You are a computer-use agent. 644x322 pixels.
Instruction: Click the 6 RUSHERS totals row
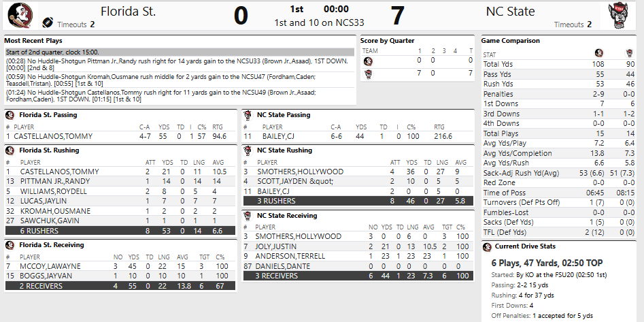(120, 231)
